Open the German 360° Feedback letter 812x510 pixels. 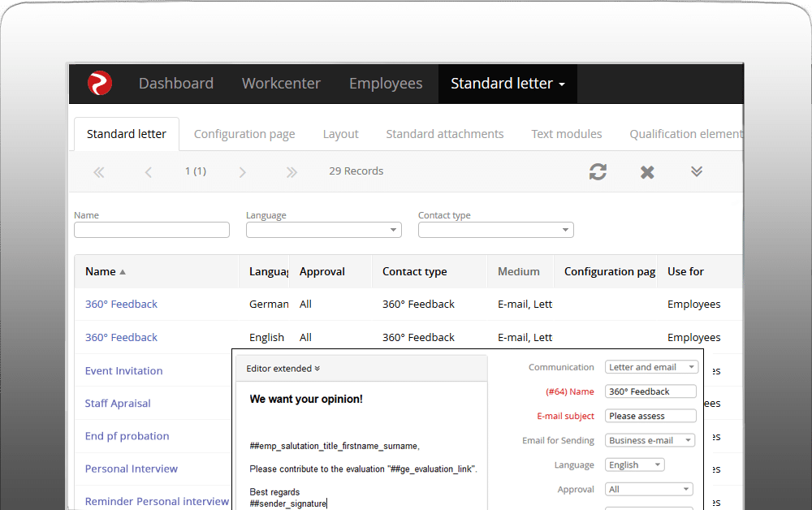click(x=121, y=305)
